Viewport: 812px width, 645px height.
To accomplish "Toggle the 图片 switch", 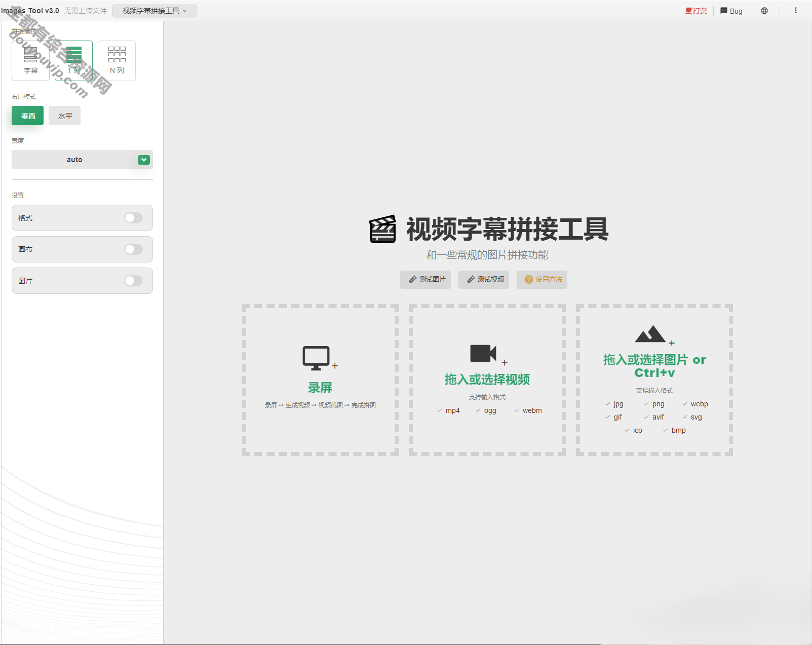I will [134, 281].
